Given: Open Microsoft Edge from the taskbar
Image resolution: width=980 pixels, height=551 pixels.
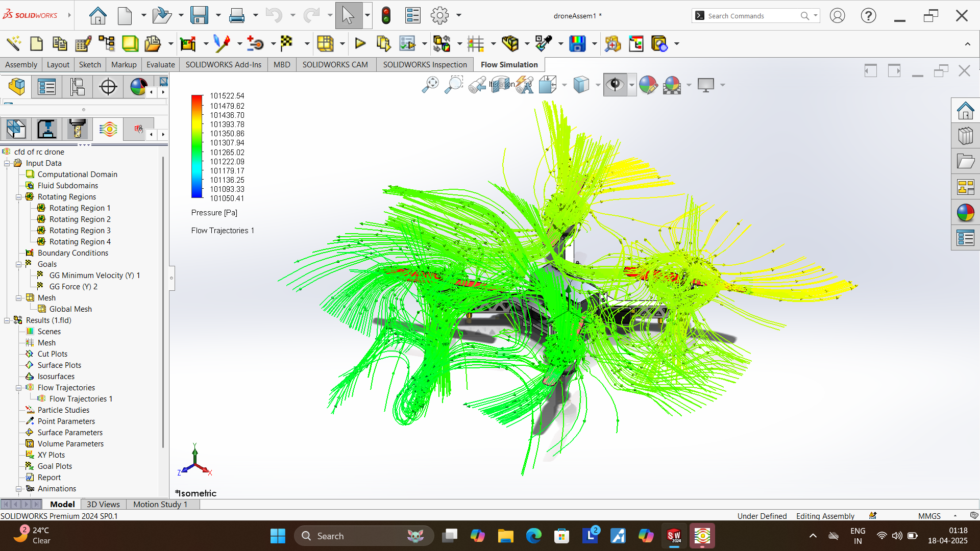Looking at the screenshot, I should (533, 536).
